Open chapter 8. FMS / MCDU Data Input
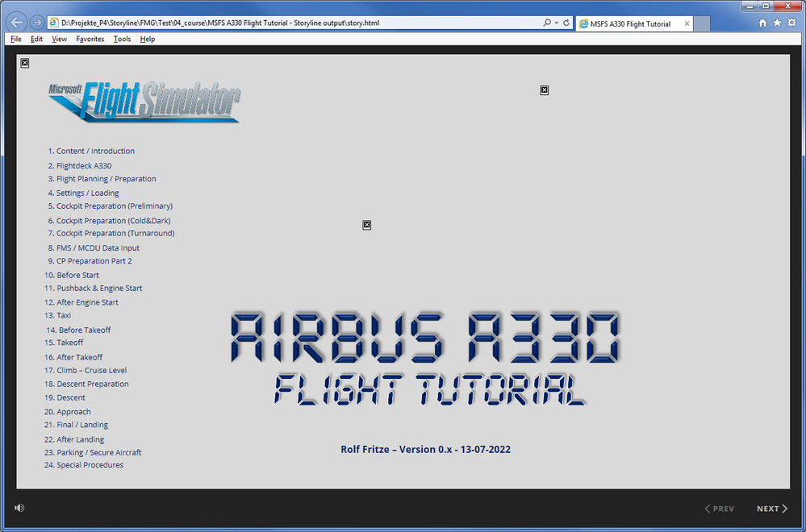This screenshot has width=806, height=532. (x=94, y=247)
